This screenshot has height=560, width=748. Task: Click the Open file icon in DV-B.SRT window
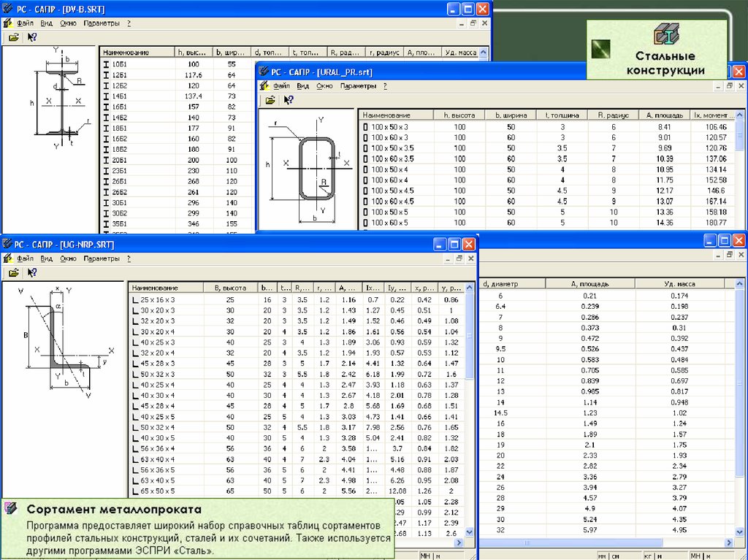[13, 37]
